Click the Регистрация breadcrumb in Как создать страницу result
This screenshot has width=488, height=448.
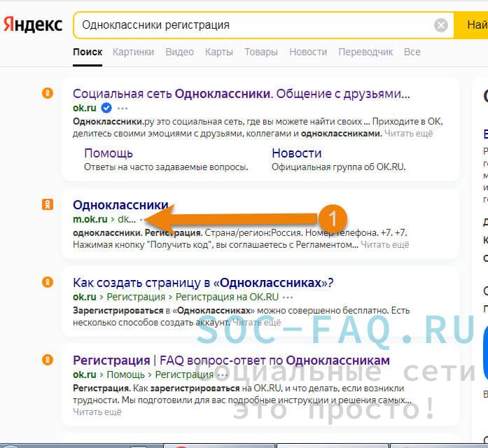click(x=136, y=297)
